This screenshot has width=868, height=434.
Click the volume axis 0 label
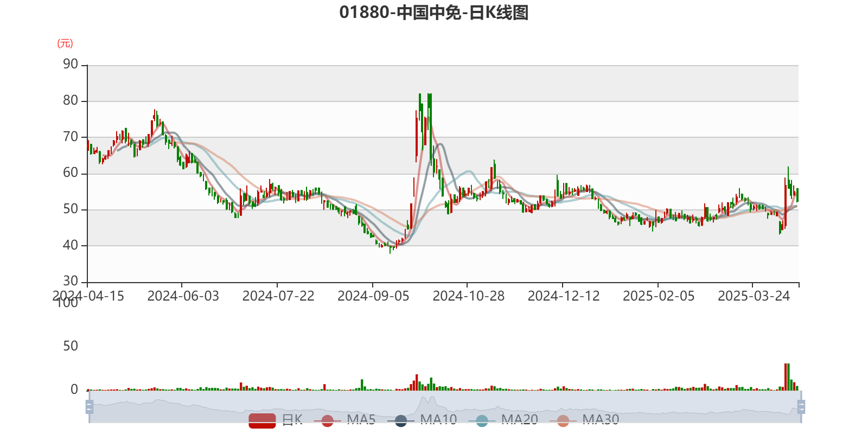pos(74,390)
